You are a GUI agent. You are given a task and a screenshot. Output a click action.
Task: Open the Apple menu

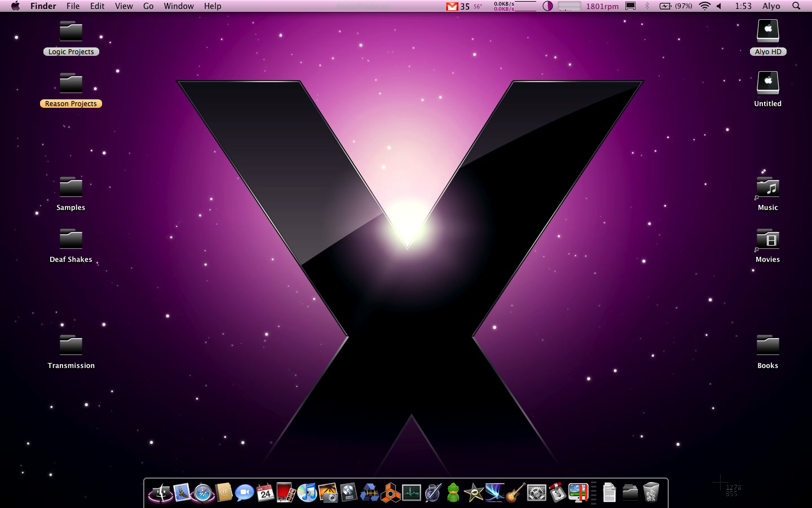coord(15,6)
